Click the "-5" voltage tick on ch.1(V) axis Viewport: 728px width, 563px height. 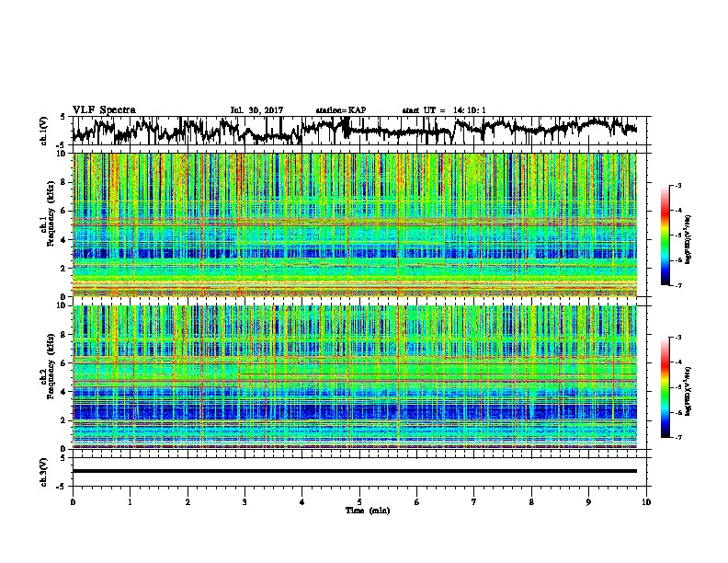(x=62, y=145)
